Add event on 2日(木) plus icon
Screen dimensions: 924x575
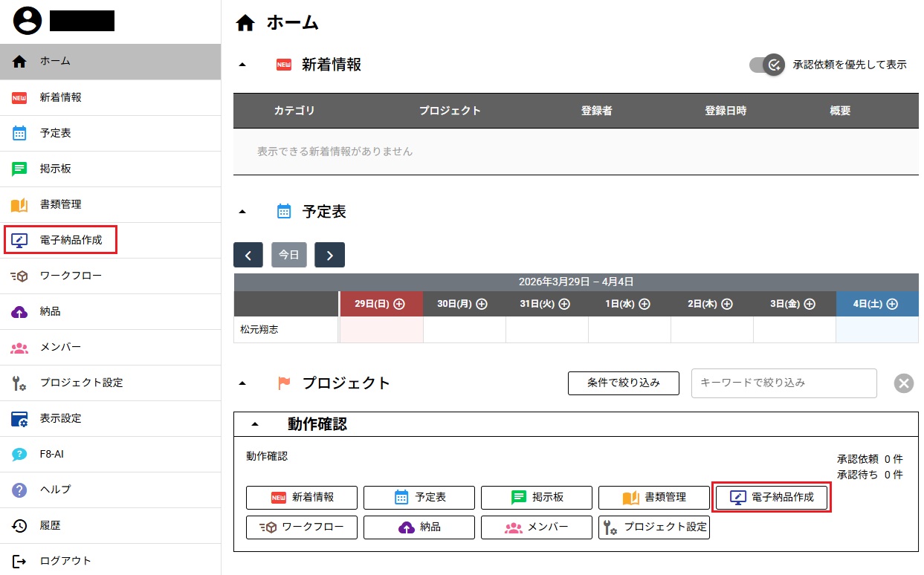pos(727,304)
